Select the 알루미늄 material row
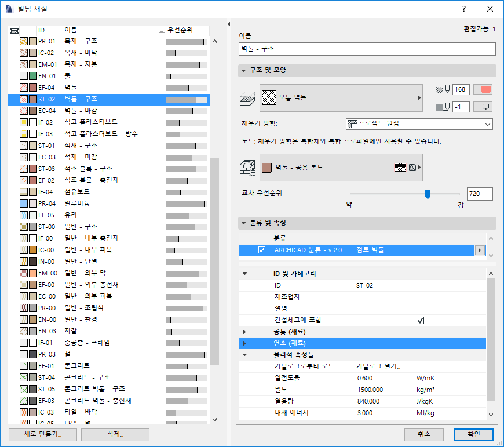504x447 pixels. [109, 203]
